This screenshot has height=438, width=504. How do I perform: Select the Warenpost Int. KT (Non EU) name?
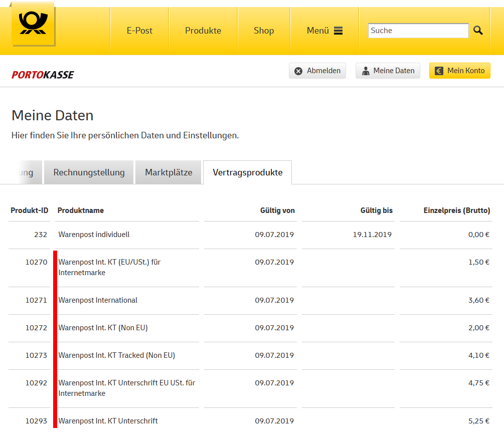(103, 328)
